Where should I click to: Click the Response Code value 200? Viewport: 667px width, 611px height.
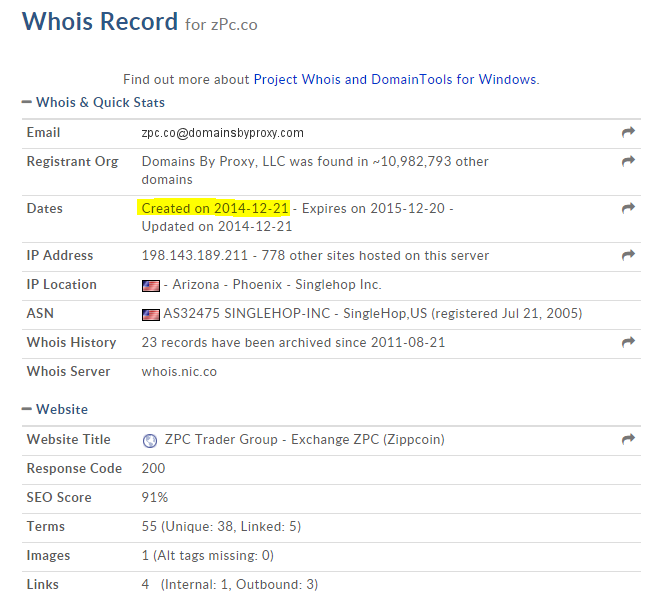coord(153,468)
